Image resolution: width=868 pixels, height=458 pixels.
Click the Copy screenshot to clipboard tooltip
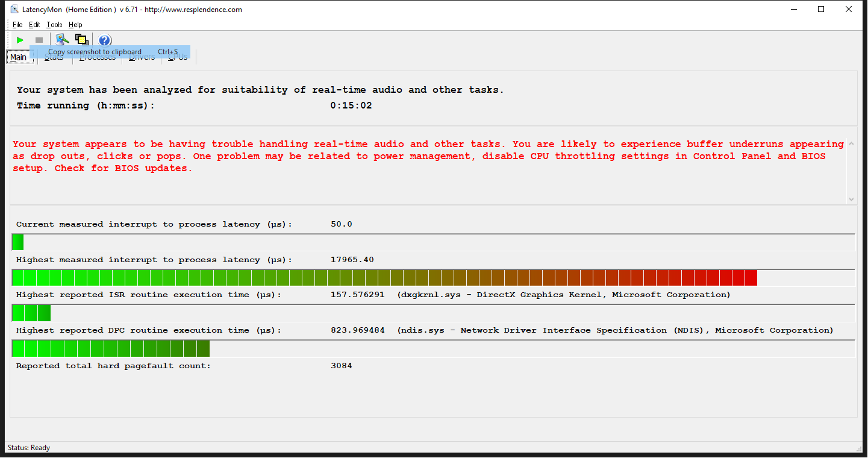click(111, 52)
